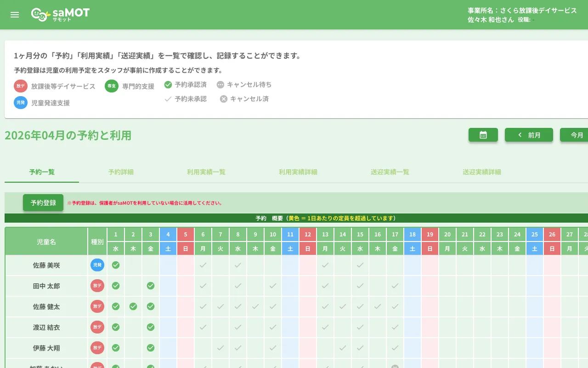This screenshot has width=588, height=368.
Task: Open the 利用実績詳細 tab
Action: click(298, 172)
